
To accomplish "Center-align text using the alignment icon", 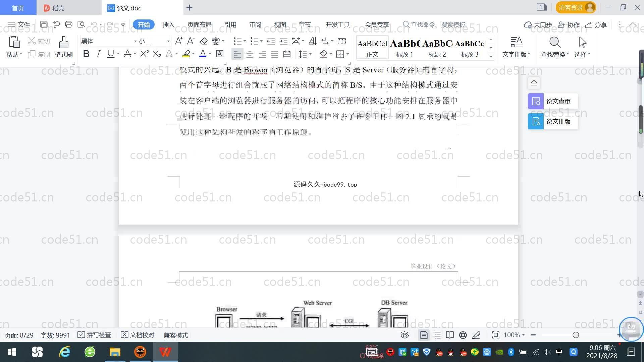I will pos(250,54).
